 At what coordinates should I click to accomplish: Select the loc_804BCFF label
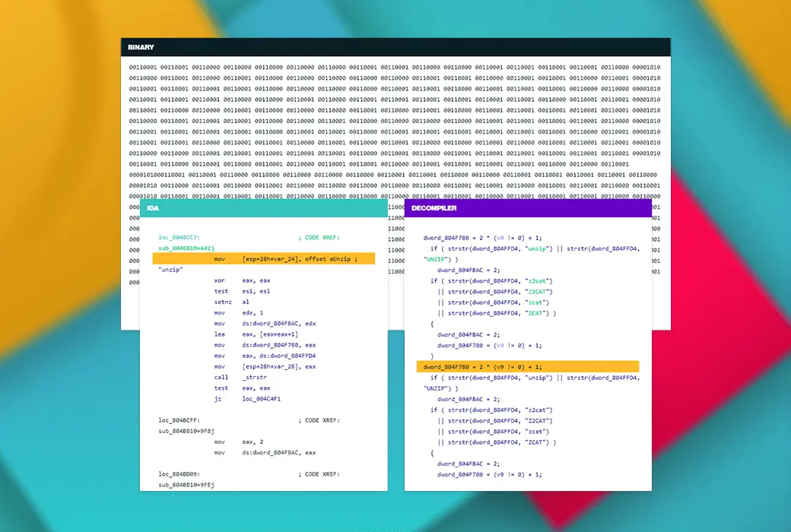[179, 420]
